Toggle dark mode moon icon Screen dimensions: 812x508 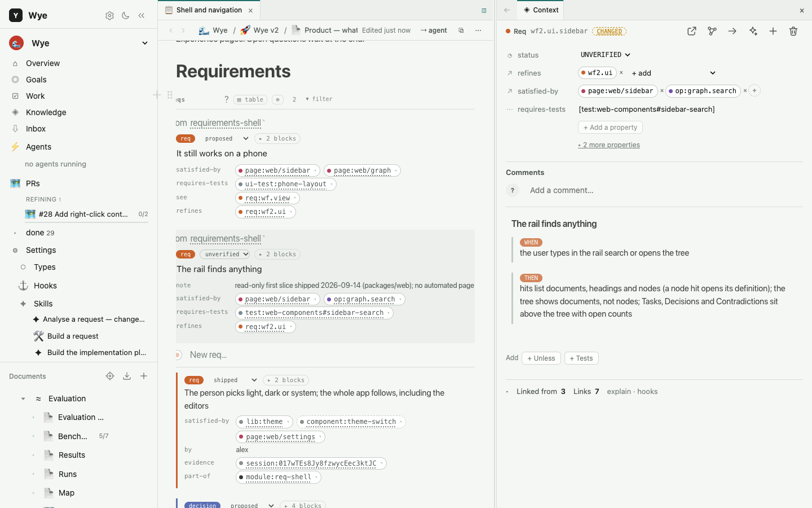coord(125,16)
